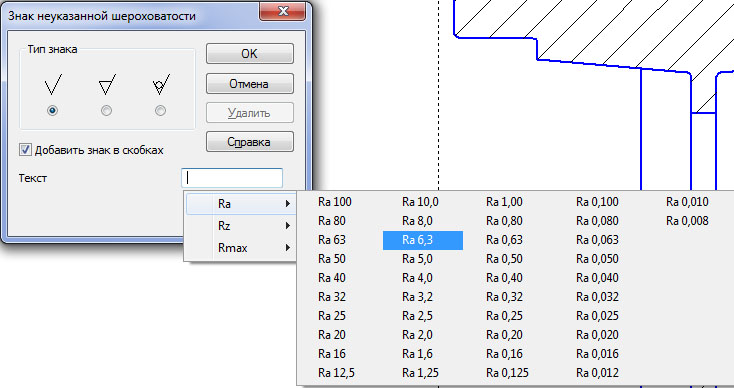Image resolution: width=734 pixels, height=388 pixels.
Task: Select Ra 32 entry
Action: click(331, 297)
